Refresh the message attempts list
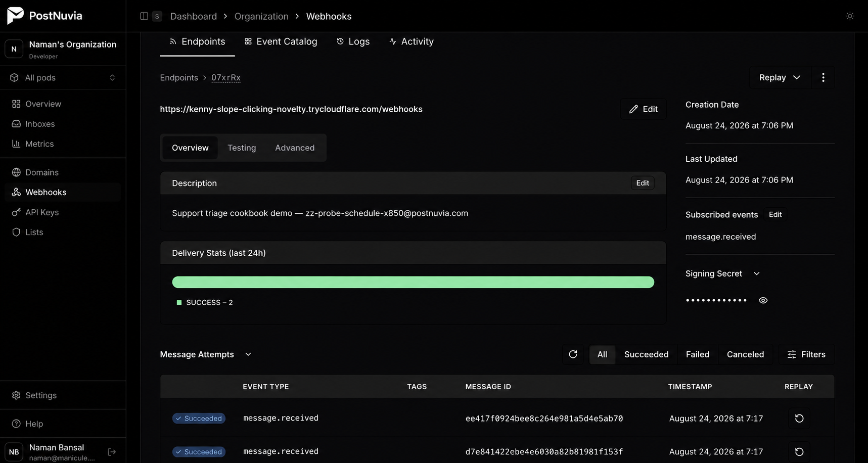Viewport: 868px width, 463px height. pyautogui.click(x=573, y=354)
